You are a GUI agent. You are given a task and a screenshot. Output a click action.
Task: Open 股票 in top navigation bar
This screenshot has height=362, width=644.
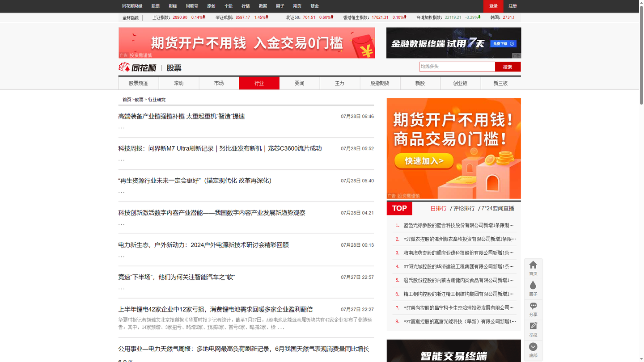[156, 6]
